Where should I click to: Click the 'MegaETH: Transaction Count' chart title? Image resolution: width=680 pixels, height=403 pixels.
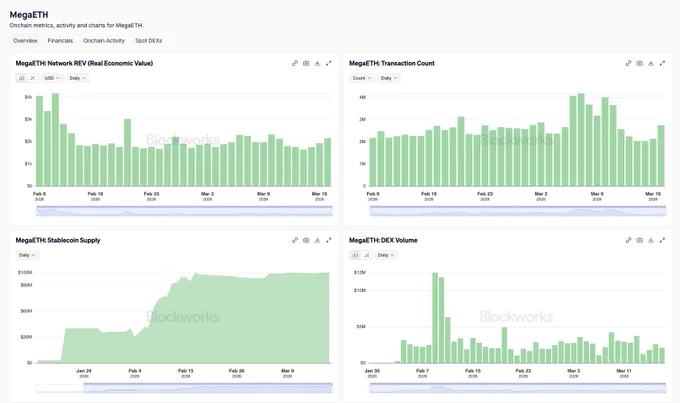coord(392,63)
